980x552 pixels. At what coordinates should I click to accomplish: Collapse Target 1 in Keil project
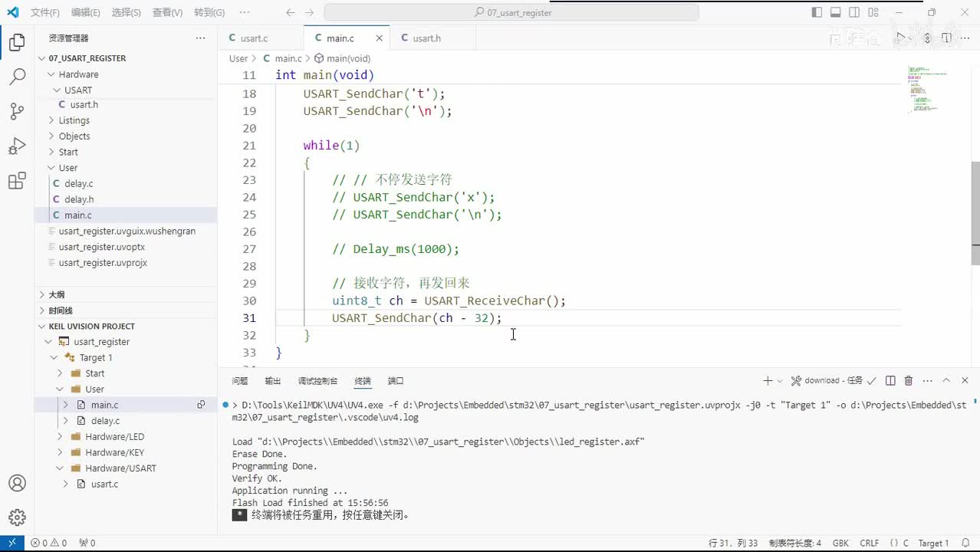click(x=126, y=358)
